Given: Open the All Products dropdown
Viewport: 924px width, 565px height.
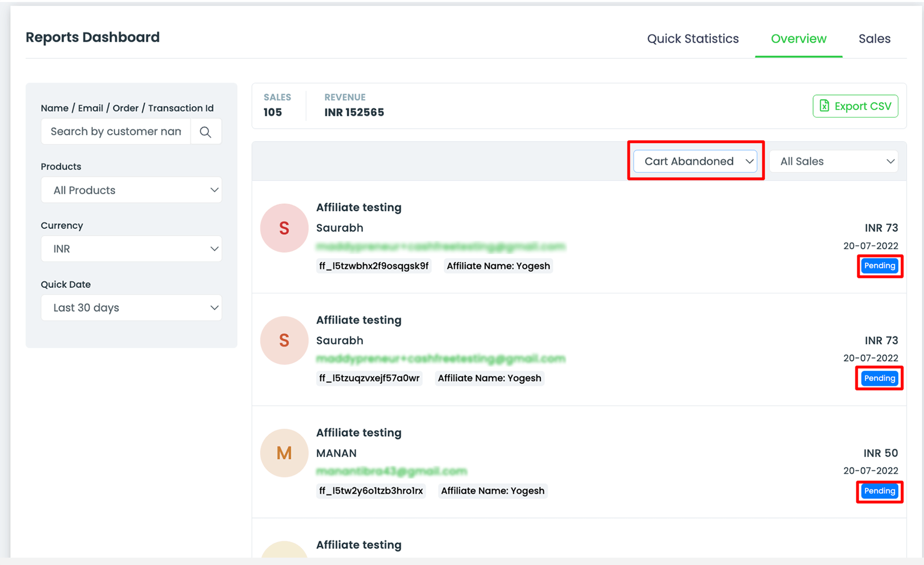Looking at the screenshot, I should click(132, 190).
